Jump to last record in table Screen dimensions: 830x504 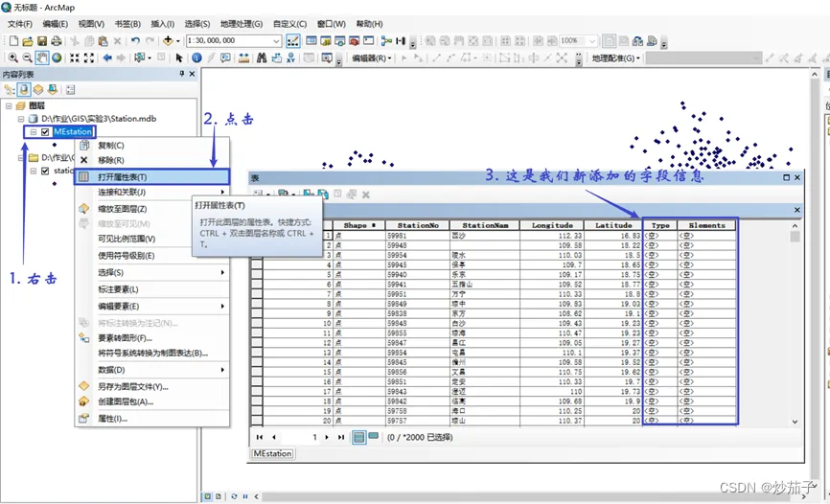(341, 437)
